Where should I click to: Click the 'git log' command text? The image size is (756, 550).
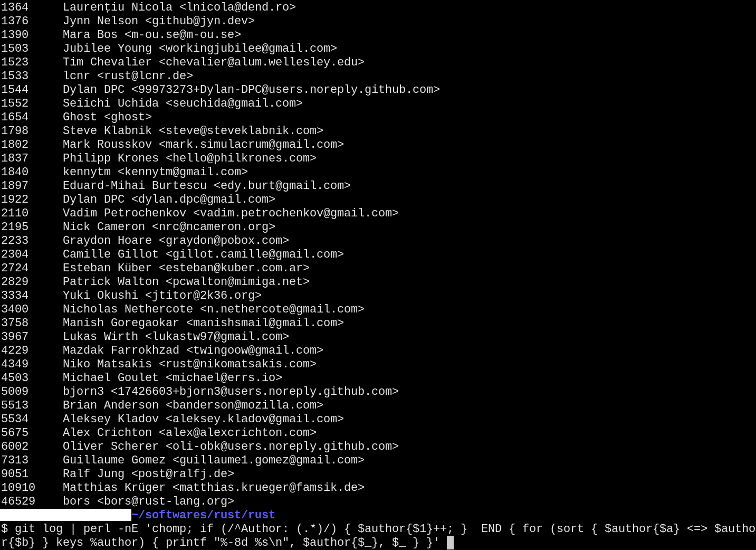(39, 528)
